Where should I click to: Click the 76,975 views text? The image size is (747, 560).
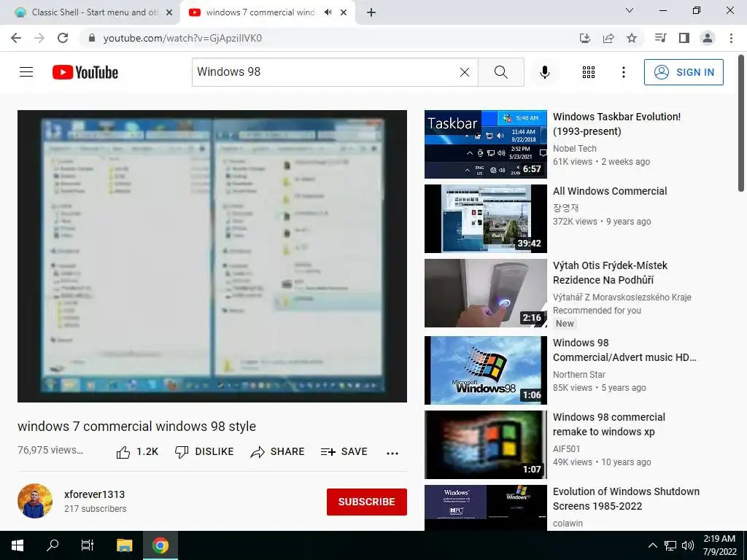[50, 450]
